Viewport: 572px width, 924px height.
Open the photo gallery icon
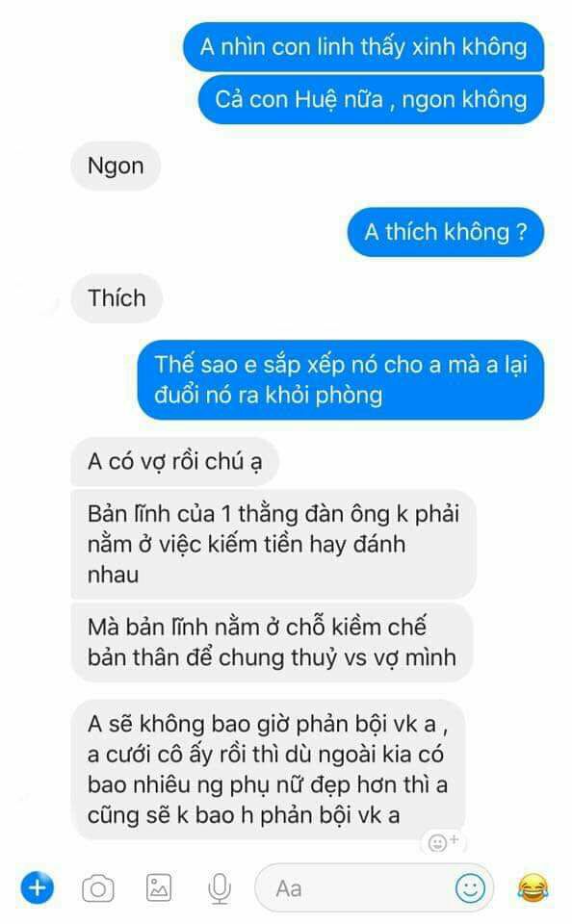159,887
